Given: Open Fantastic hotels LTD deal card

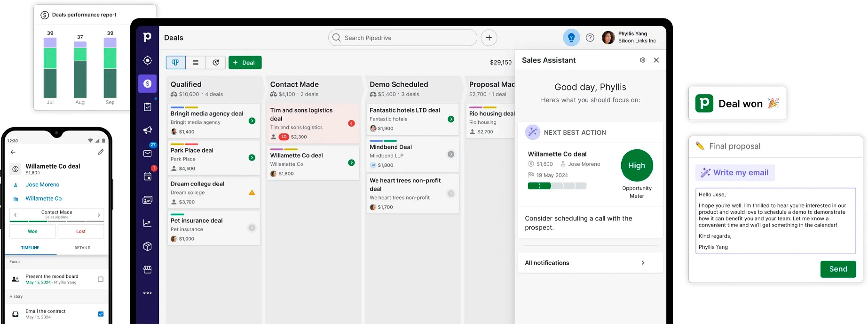Looking at the screenshot, I should coord(412,120).
